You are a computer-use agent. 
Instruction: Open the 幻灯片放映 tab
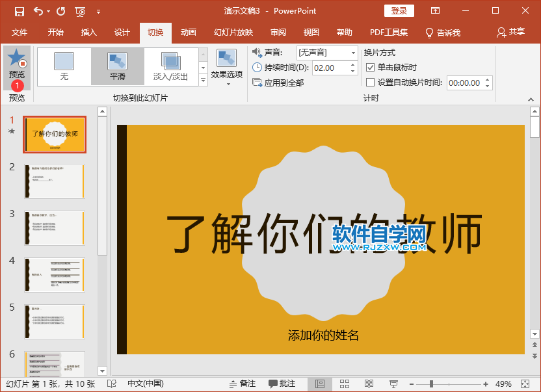tap(233, 33)
